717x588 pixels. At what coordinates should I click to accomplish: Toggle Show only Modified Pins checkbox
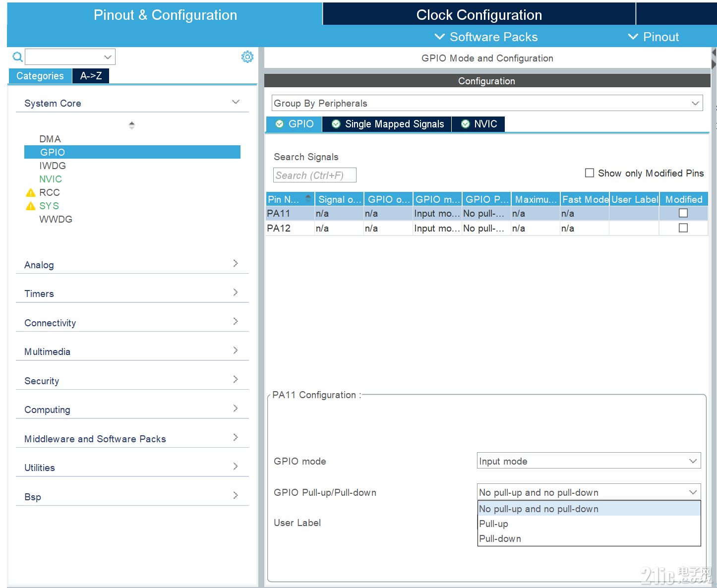click(x=590, y=173)
